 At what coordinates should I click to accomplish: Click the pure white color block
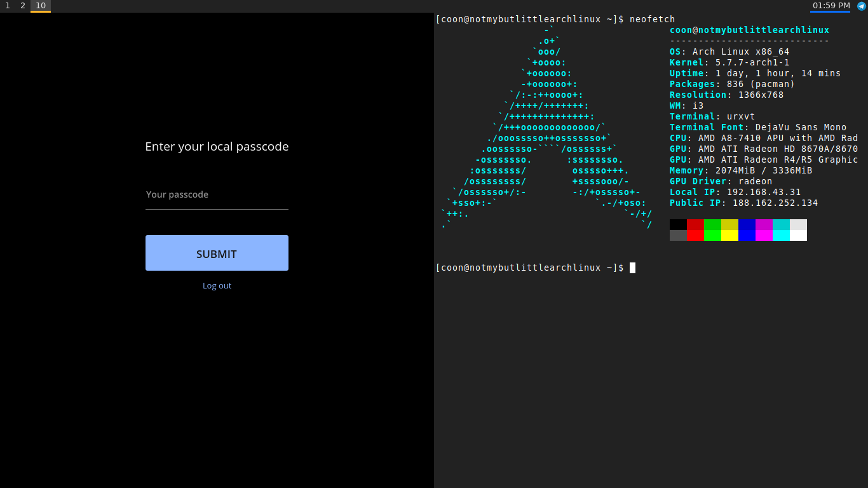point(798,236)
